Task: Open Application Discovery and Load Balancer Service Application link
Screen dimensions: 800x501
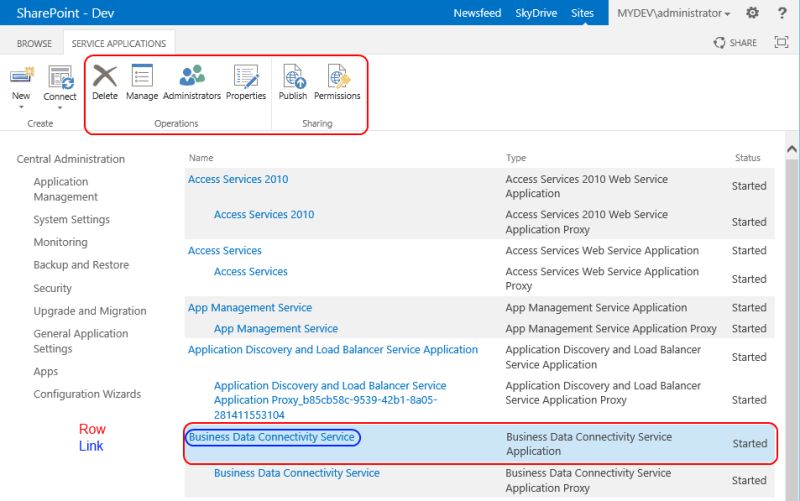Action: click(x=333, y=349)
